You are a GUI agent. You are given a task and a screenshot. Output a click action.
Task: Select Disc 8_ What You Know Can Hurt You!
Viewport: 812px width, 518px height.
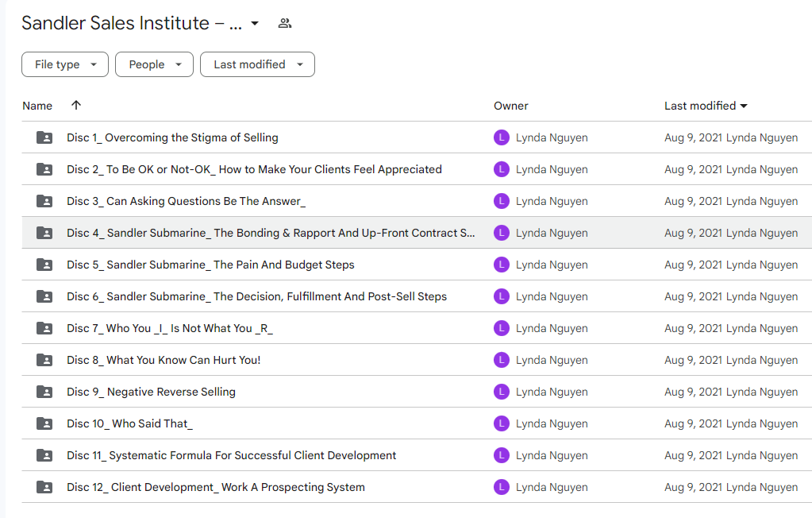click(x=164, y=360)
